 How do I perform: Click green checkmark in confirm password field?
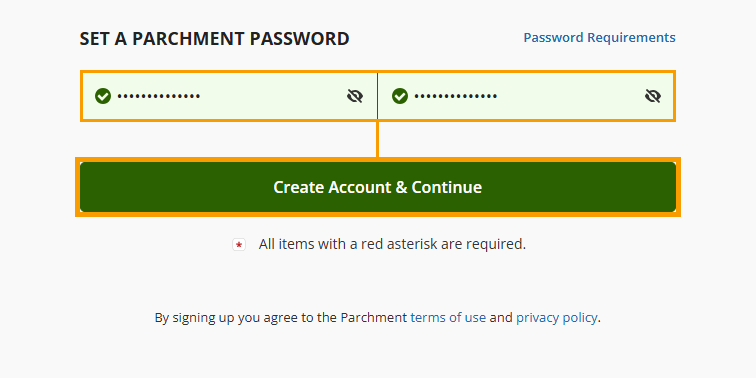(400, 96)
